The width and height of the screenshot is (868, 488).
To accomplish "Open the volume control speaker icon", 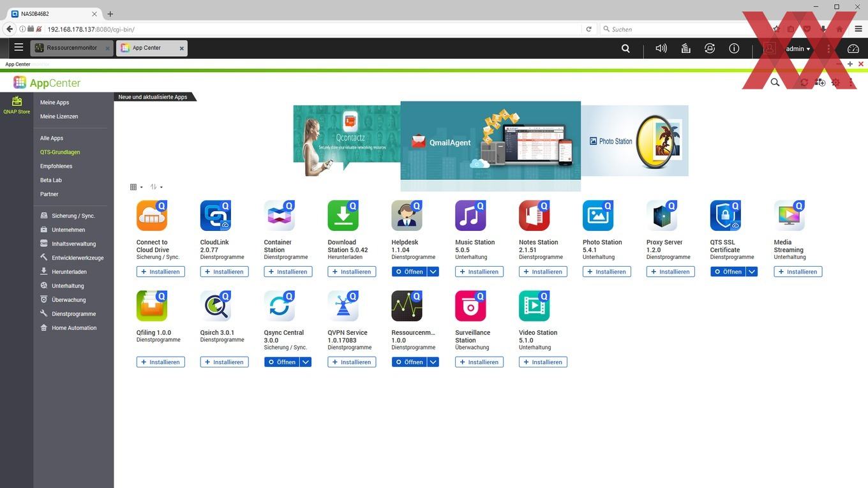I will pyautogui.click(x=661, y=48).
